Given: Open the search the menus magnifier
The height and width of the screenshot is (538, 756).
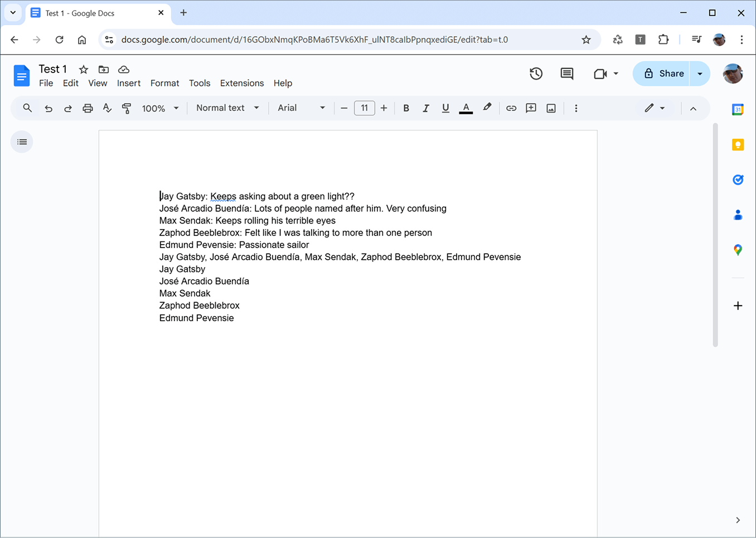Looking at the screenshot, I should click(27, 108).
